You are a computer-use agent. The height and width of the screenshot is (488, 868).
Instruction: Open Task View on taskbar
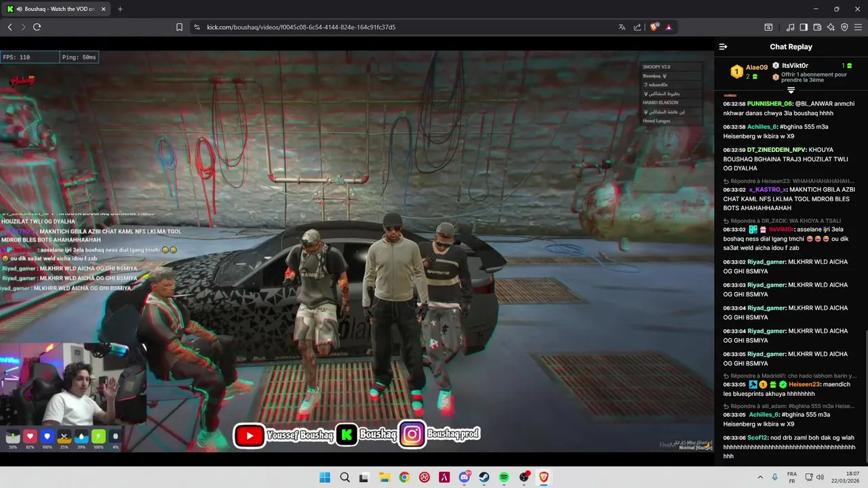tap(364, 478)
